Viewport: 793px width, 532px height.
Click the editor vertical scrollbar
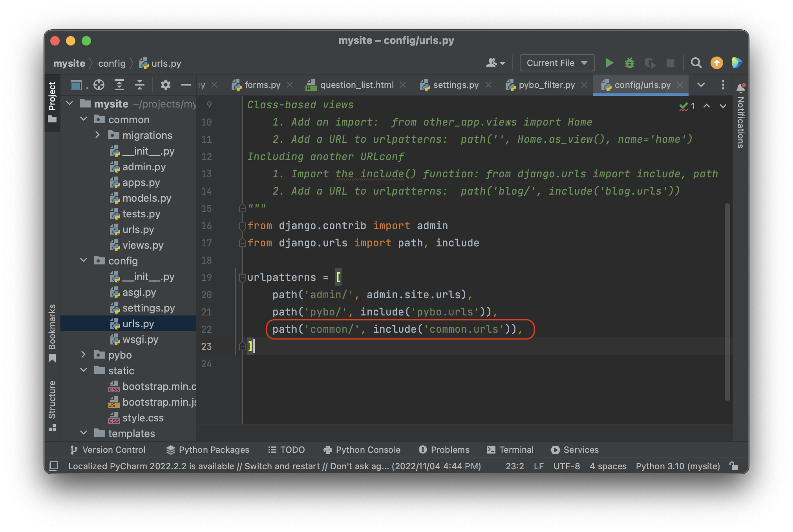tap(727, 302)
